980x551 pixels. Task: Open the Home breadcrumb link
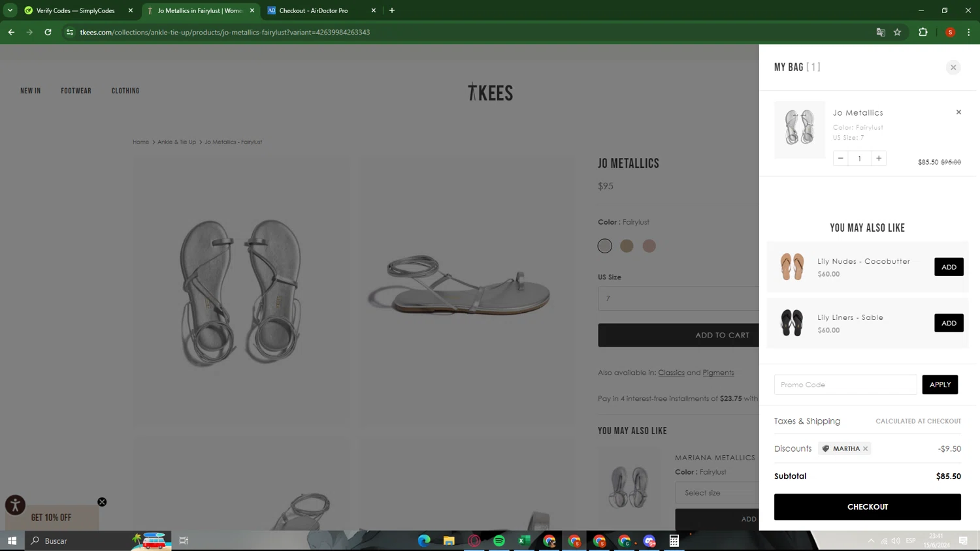tap(140, 142)
